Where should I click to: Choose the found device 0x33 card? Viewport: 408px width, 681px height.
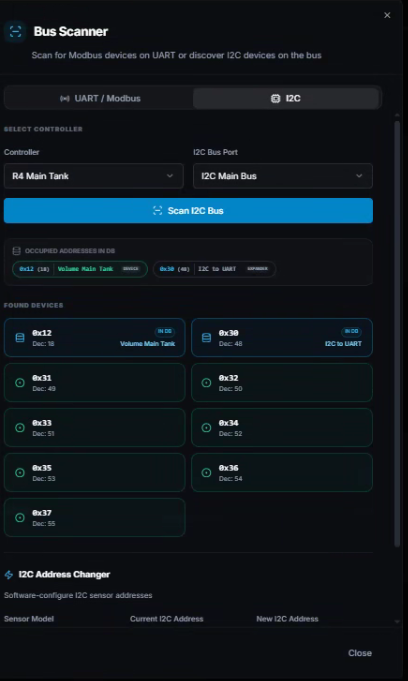pos(95,427)
